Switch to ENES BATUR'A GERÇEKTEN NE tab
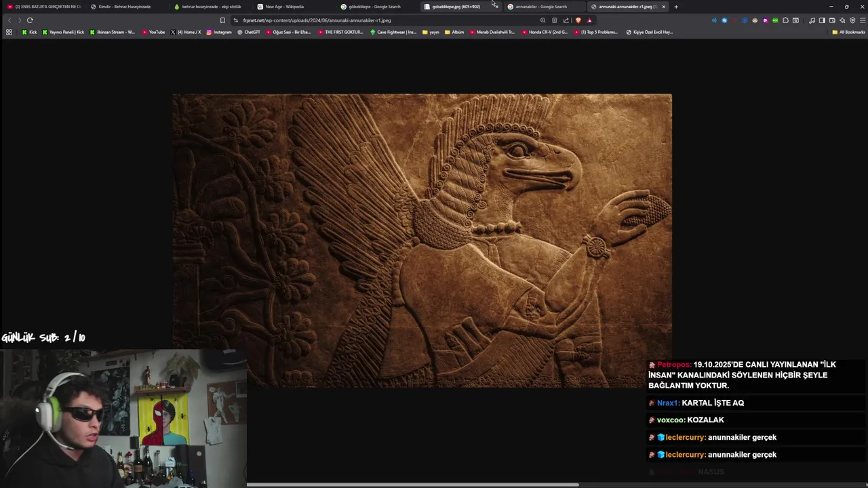The width and height of the screenshot is (868, 488). tap(43, 7)
